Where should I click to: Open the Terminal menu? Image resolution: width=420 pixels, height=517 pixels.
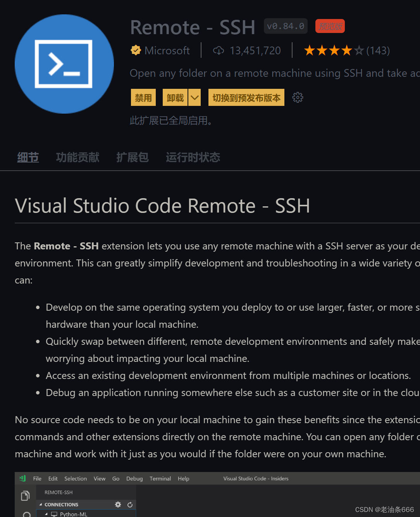160,478
